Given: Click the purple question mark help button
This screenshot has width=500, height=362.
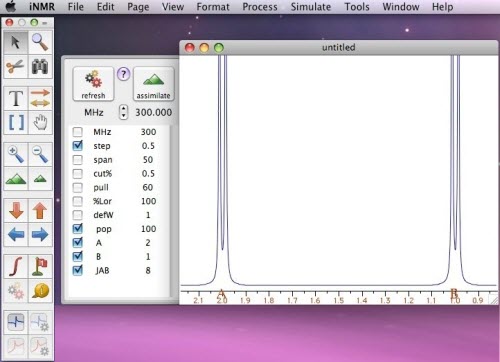Looking at the screenshot, I should coord(123,74).
